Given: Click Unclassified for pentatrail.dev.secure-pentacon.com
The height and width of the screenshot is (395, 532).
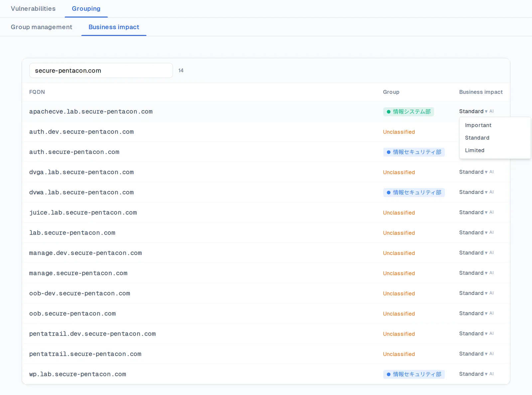Looking at the screenshot, I should pos(399,334).
